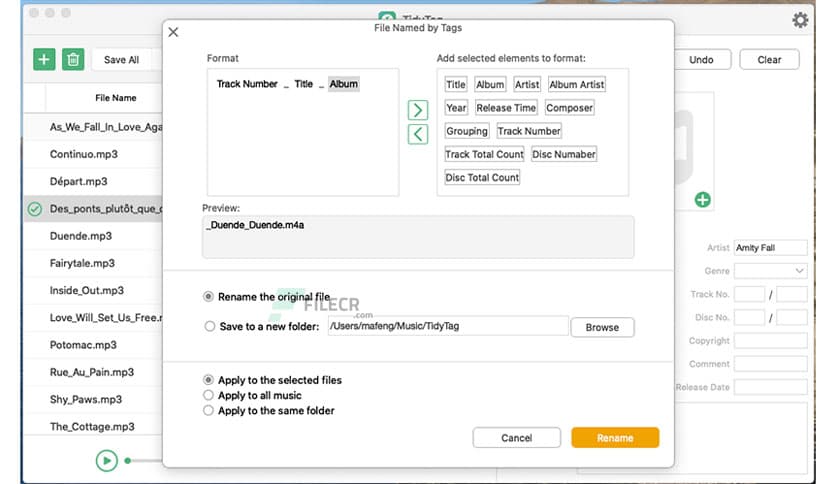
Task: Select Rue_Au_Pain.mp3 in the file list
Action: coord(93,372)
